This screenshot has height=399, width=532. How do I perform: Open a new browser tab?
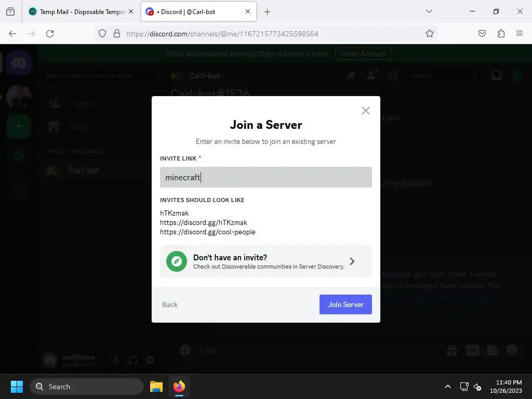268,12
